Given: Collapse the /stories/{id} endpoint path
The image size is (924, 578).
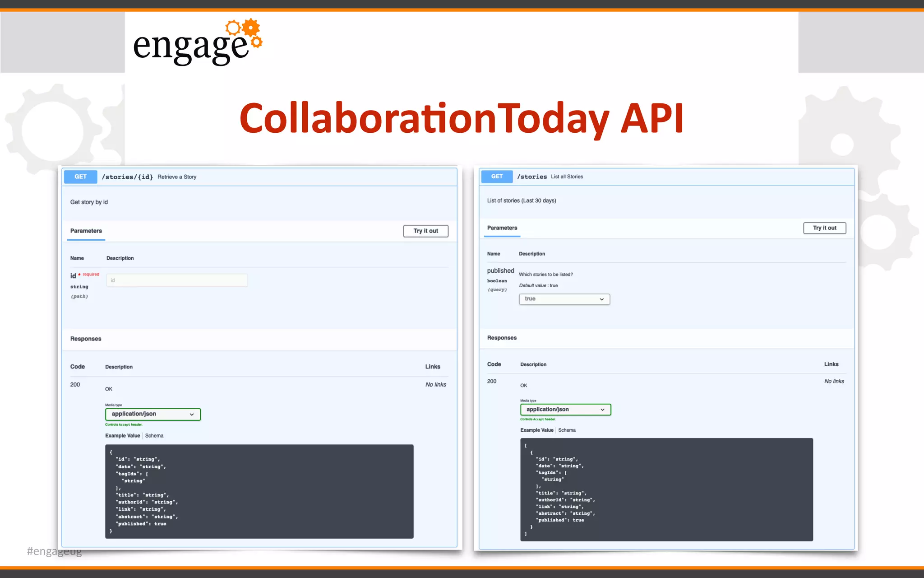Looking at the screenshot, I should click(x=127, y=177).
